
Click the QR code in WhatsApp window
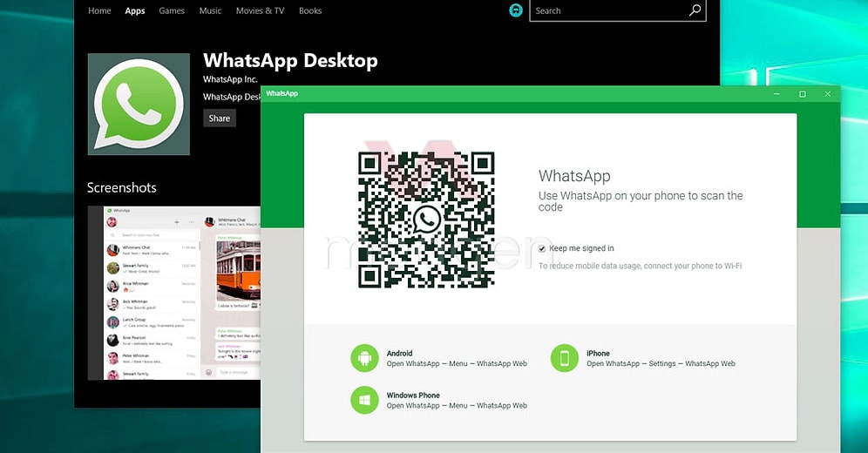click(426, 220)
